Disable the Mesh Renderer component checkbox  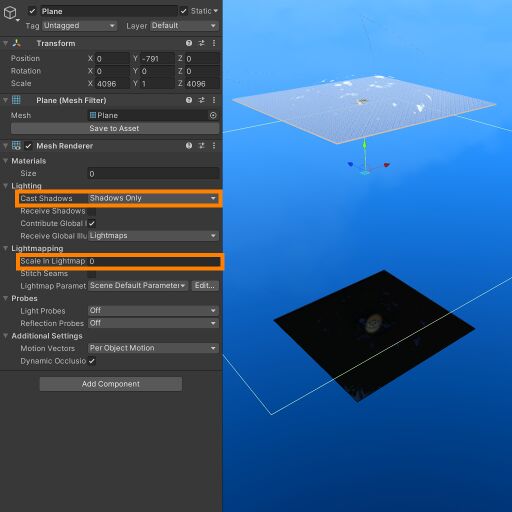coord(28,146)
